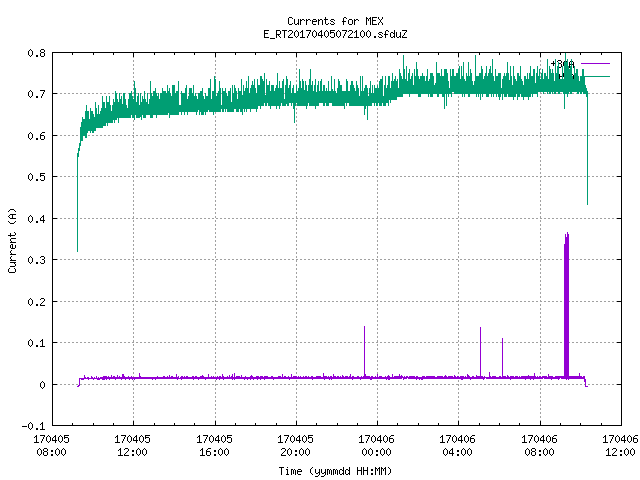The width and height of the screenshot is (640, 480).
Task: Click the green legend line sample
Action: coord(596,77)
